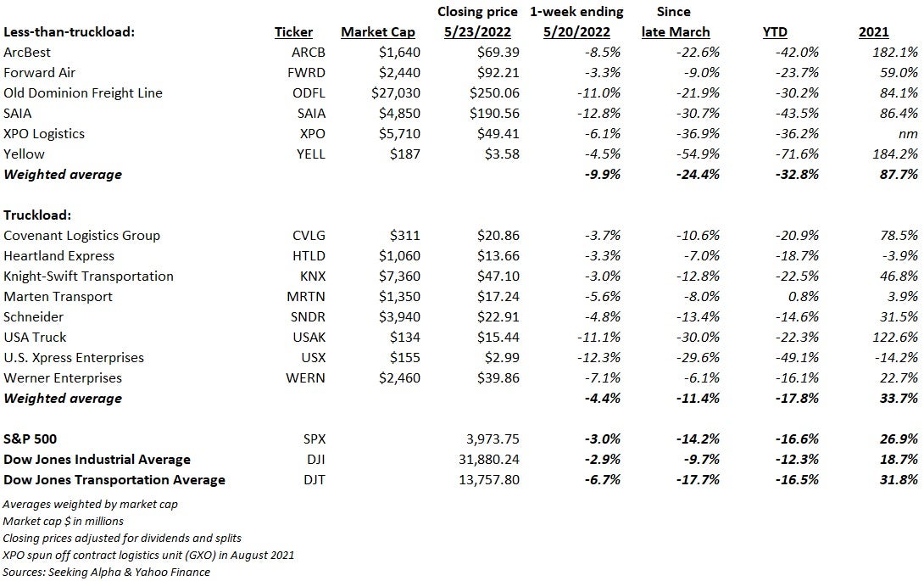Screen dimensions: 924x581
Task: Select the Sources footnote line
Action: 106,573
